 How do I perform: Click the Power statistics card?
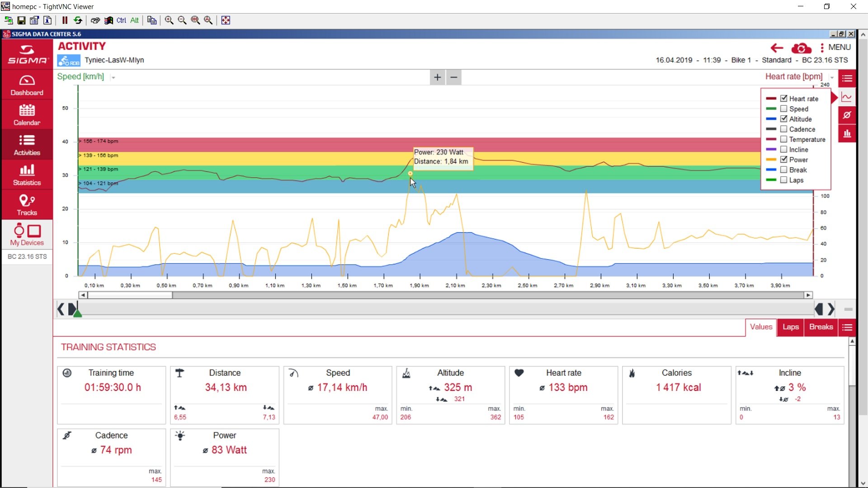(225, 458)
